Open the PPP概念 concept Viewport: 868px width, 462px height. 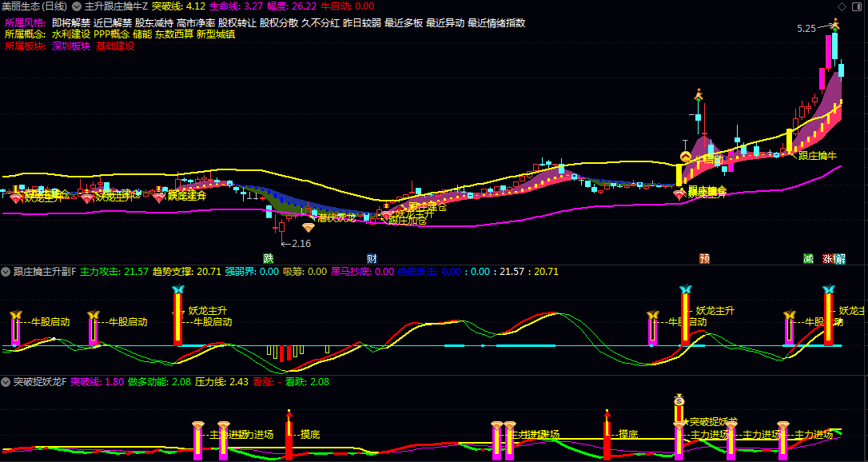(112, 34)
